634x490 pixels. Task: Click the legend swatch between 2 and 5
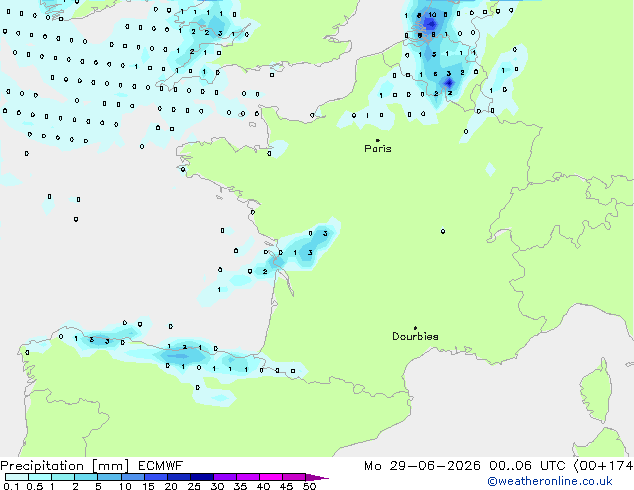[x=86, y=477]
